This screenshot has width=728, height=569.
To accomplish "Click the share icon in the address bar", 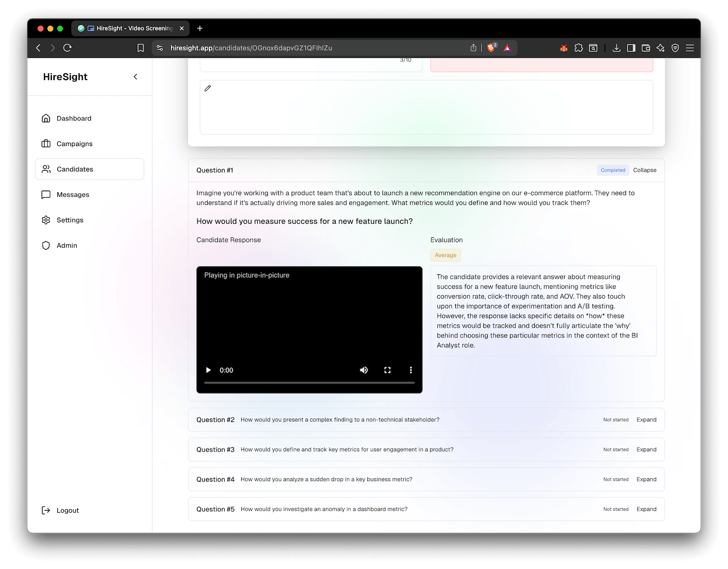I will (x=473, y=48).
